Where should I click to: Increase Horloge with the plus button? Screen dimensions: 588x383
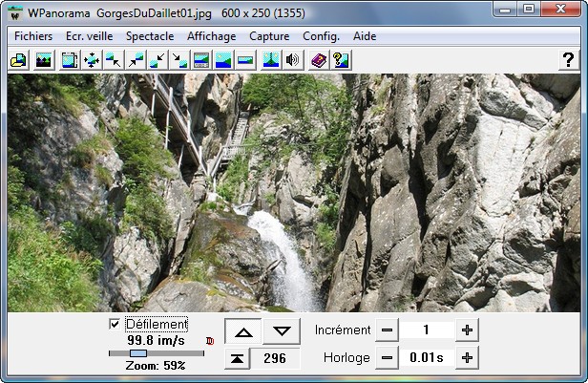point(467,358)
